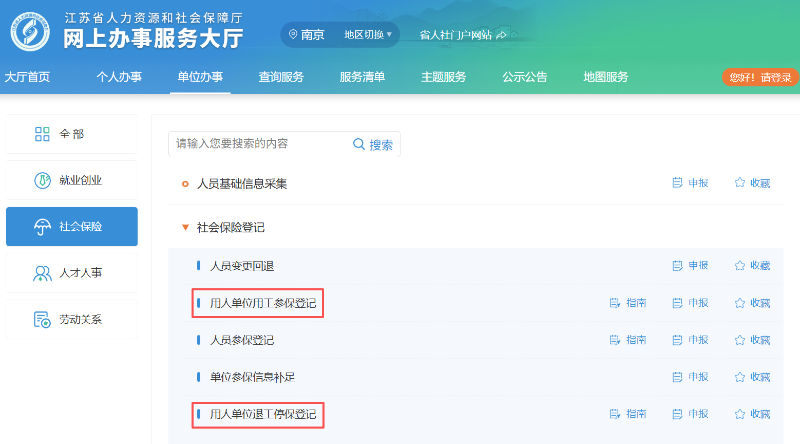Click the 申报 icon for 人员变更回退
The height and width of the screenshot is (444, 800).
tap(677, 266)
